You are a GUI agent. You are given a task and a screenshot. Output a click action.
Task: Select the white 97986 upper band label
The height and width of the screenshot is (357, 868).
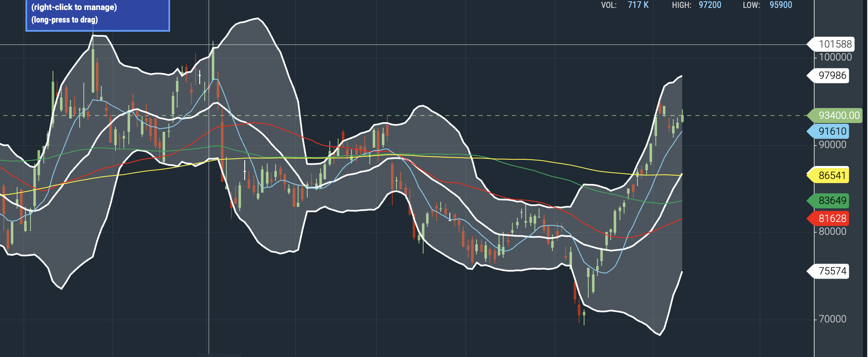(x=832, y=75)
